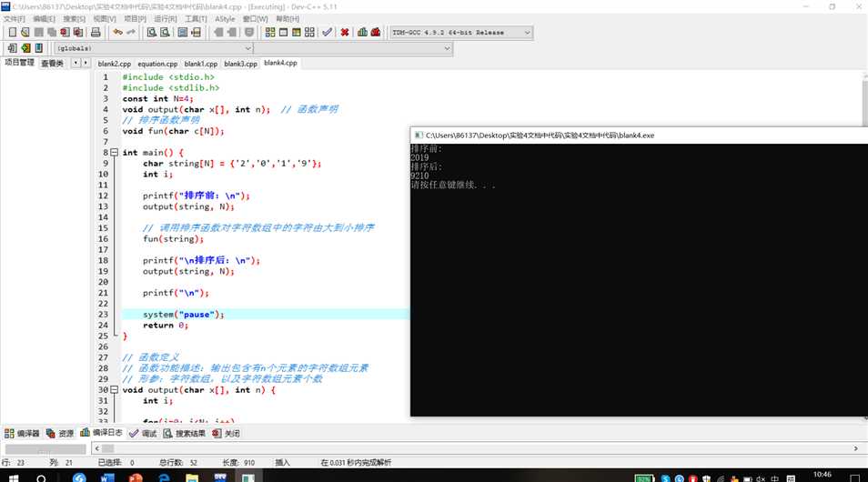Create a new source file via toolbar
Image resolution: width=868 pixels, height=482 pixels.
pyautogui.click(x=12, y=33)
